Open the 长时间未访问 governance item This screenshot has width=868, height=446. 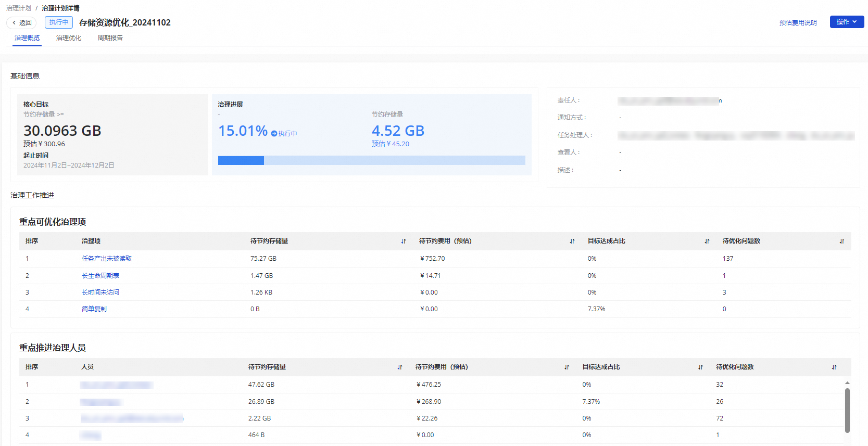click(x=100, y=292)
